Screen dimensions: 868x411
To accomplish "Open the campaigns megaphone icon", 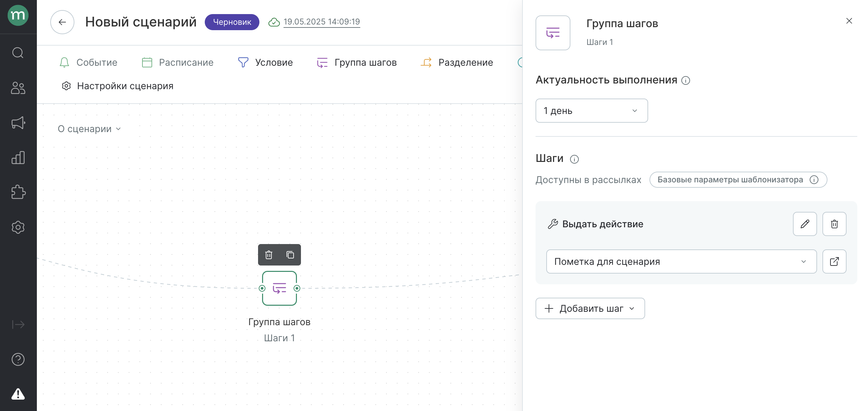I will click(18, 123).
